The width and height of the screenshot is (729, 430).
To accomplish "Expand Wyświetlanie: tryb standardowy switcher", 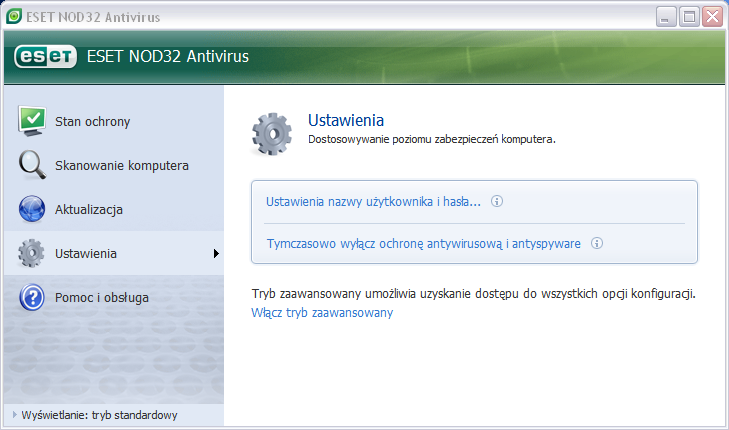I will [x=96, y=415].
